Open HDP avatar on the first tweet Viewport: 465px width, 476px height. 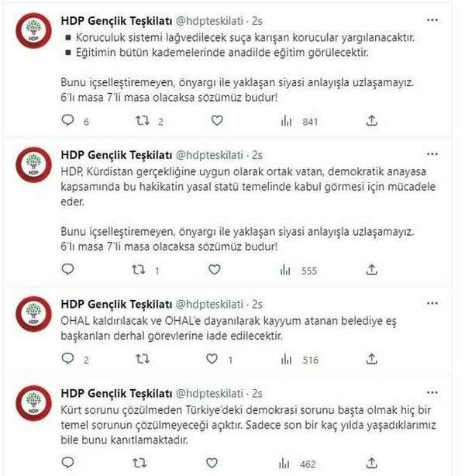[33, 29]
